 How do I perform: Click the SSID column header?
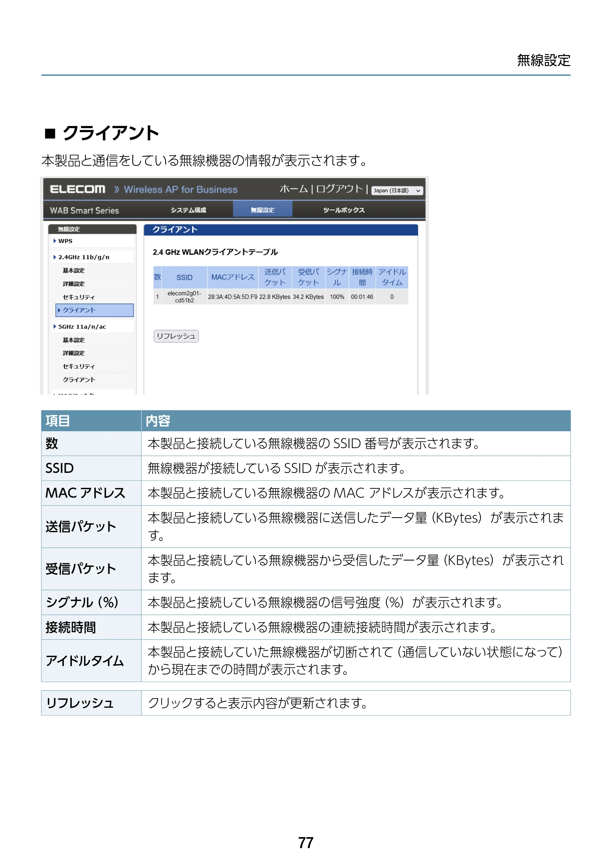point(184,277)
